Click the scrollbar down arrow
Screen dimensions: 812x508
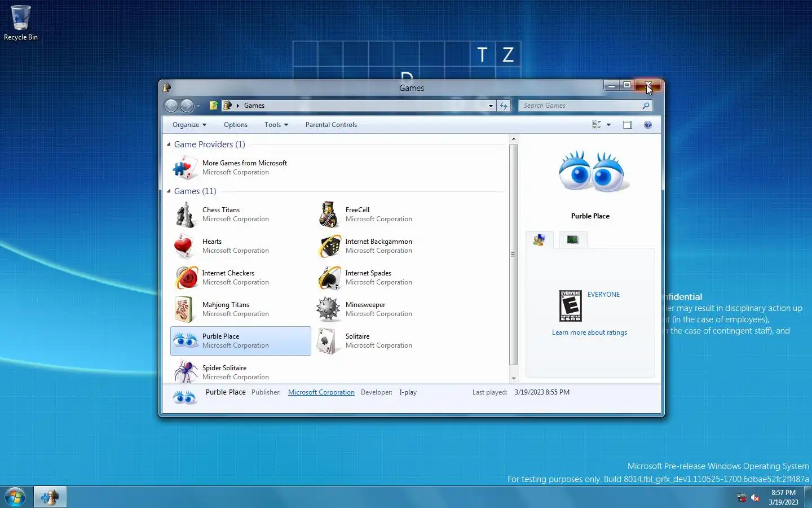coord(513,378)
